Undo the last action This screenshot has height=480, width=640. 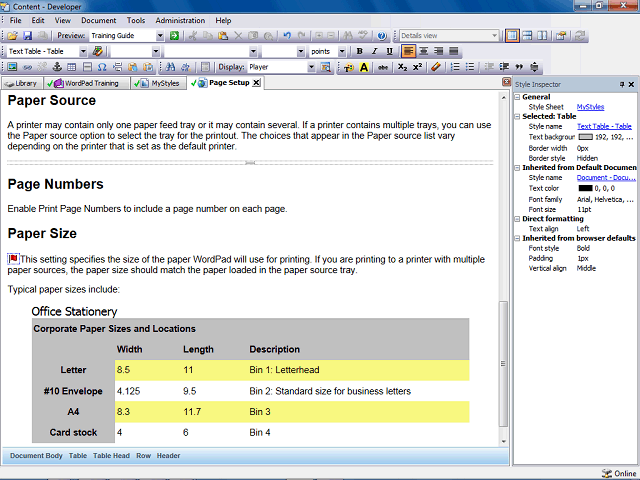pos(287,36)
